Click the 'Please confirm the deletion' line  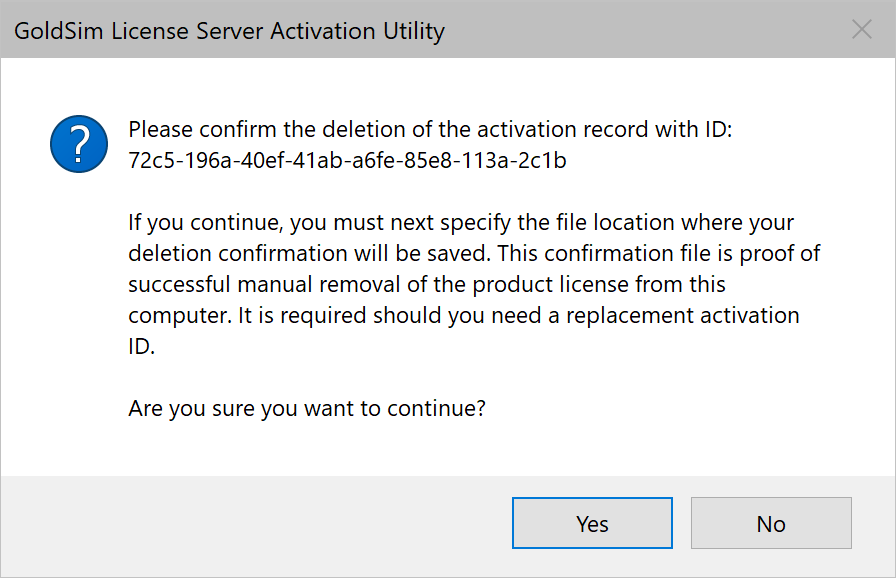tap(430, 130)
